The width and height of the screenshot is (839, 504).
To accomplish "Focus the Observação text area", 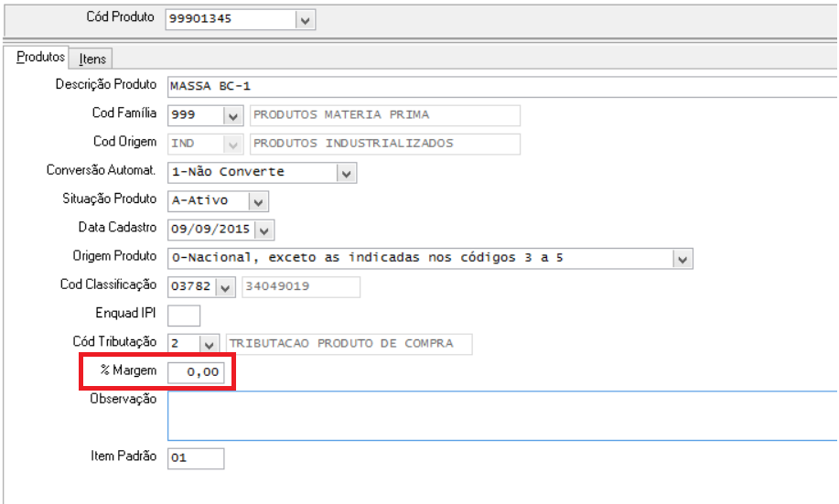I will click(501, 416).
